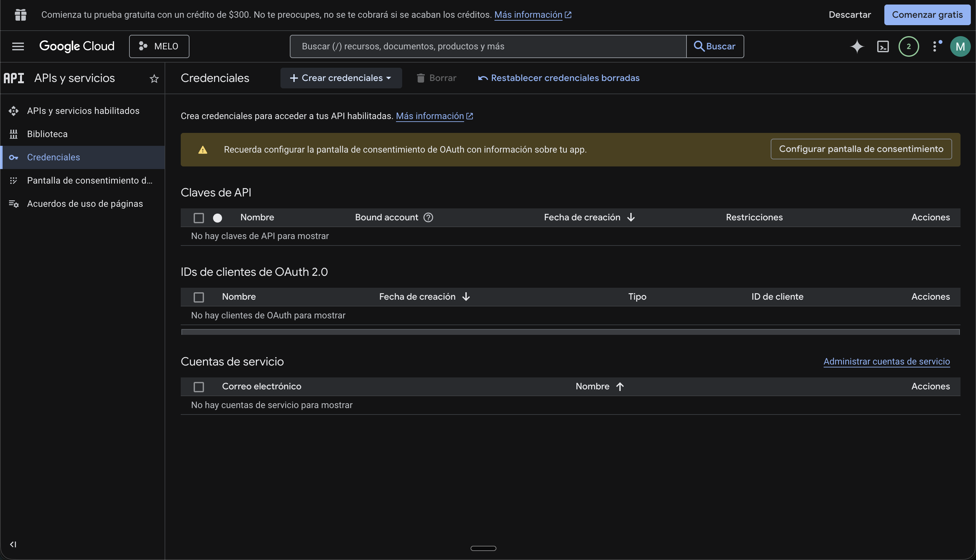
Task: Select all Cuentas de servicio rows
Action: point(199,386)
